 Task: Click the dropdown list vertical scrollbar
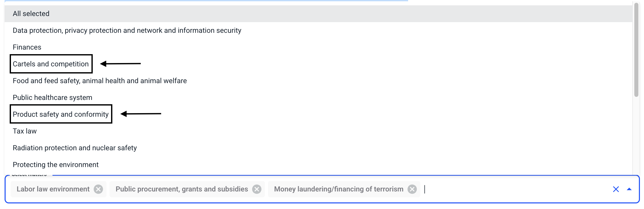636,51
